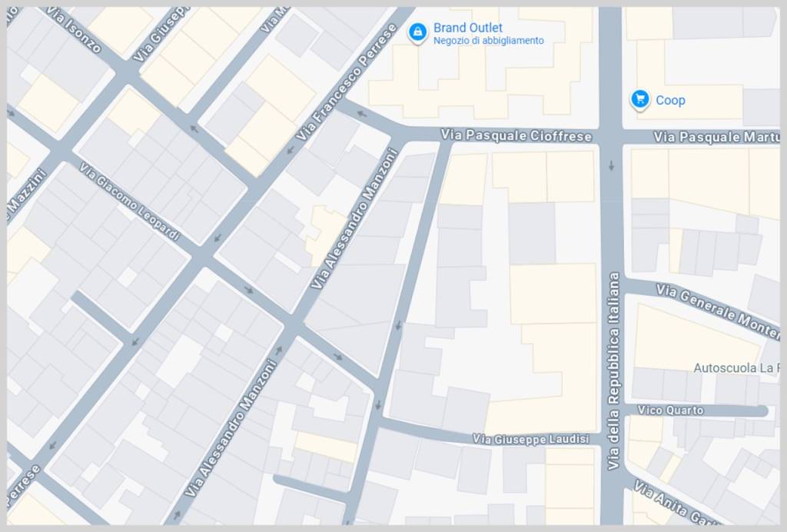Select the Autoscuola La place label
This screenshot has height=532, width=787.
[x=736, y=367]
